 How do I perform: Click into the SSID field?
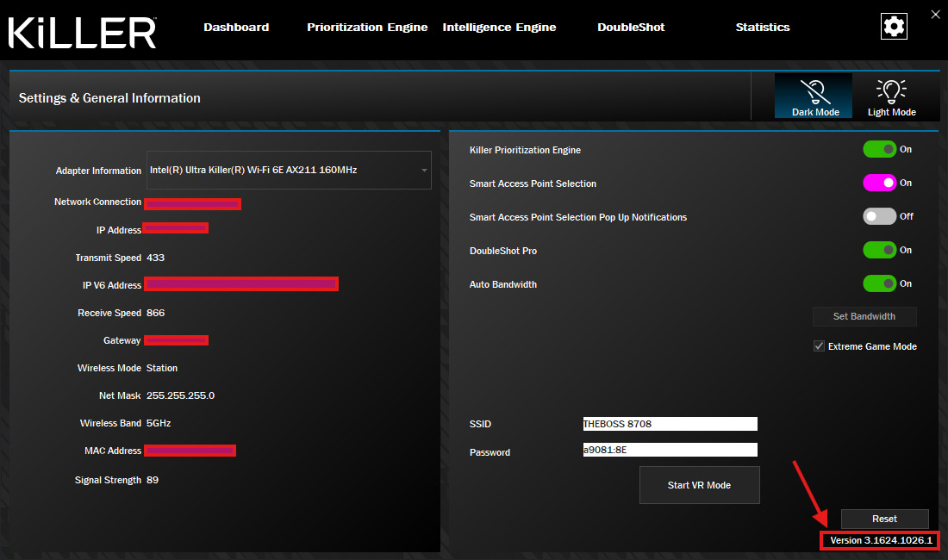(670, 424)
